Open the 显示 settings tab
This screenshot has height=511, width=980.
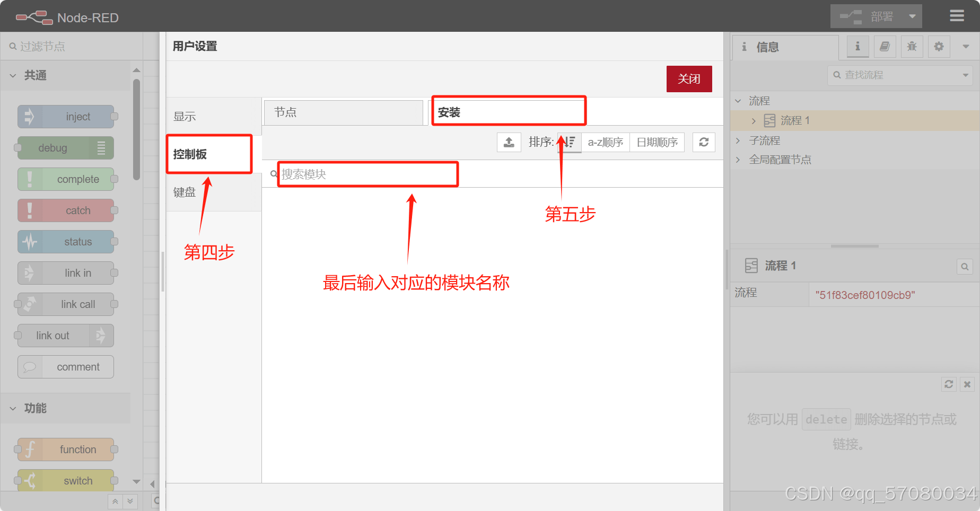(214, 116)
